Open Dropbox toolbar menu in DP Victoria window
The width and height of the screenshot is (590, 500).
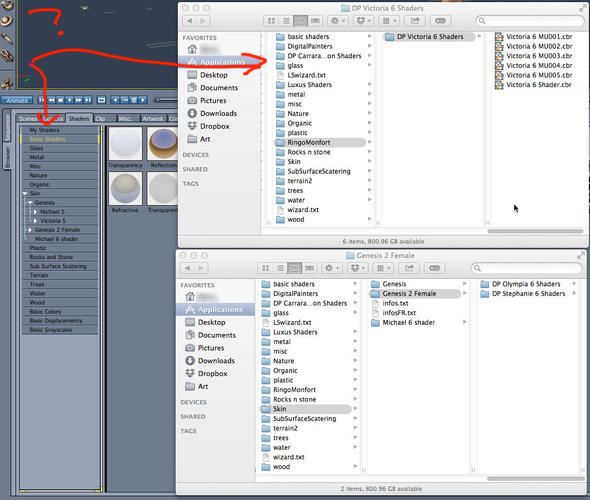[x=363, y=21]
